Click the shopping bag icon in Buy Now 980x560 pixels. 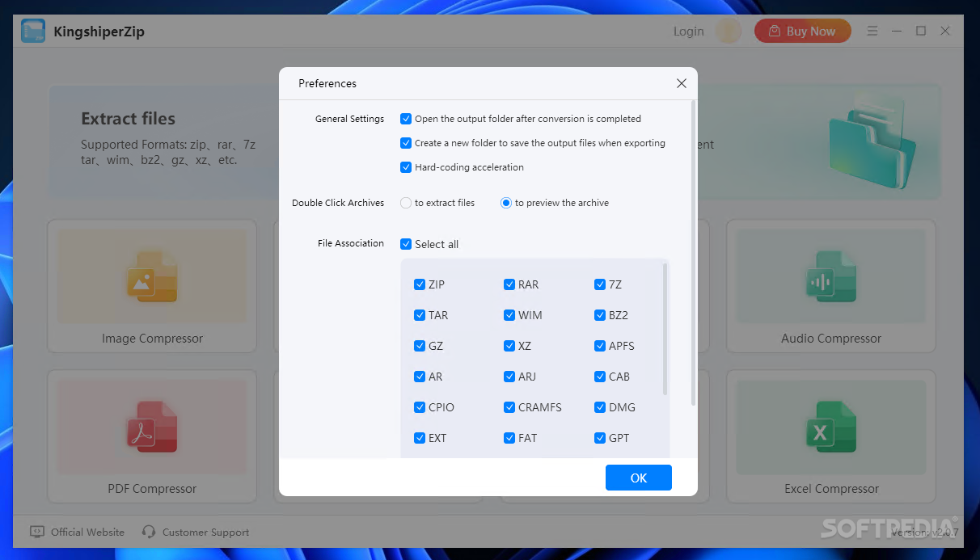tap(775, 32)
